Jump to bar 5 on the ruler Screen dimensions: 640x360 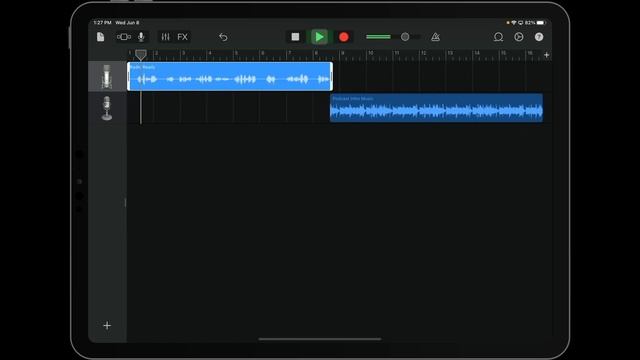(x=236, y=53)
